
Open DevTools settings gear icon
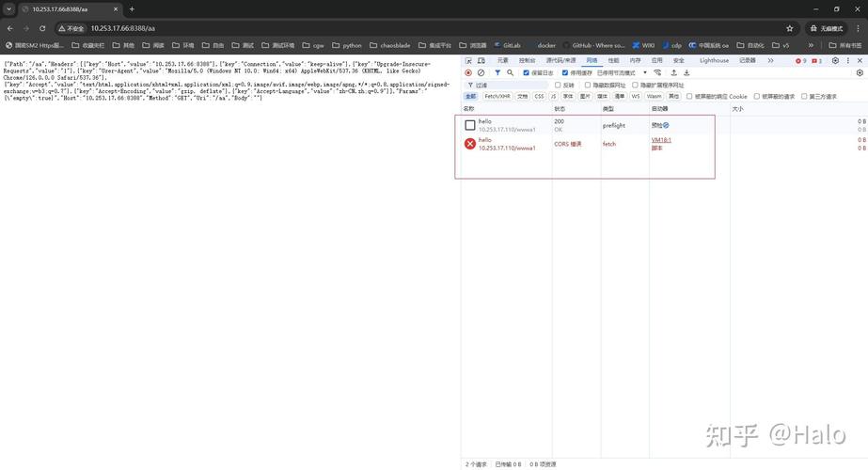pyautogui.click(x=835, y=60)
